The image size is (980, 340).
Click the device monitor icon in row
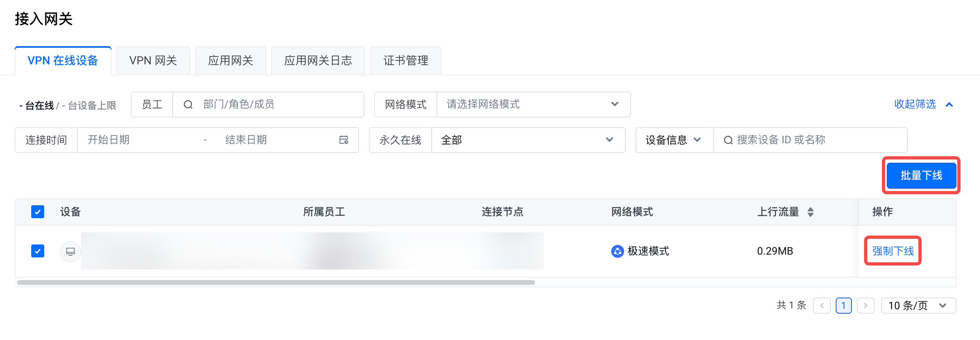tap(71, 251)
